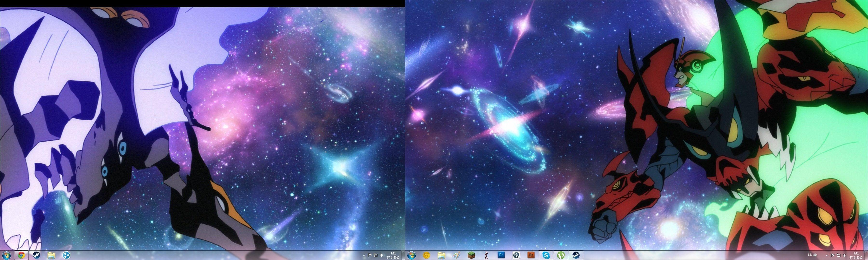Viewport: 868px width, 260px height.
Task: Launch Adobe Bridge from the taskbar
Action: tap(531, 255)
